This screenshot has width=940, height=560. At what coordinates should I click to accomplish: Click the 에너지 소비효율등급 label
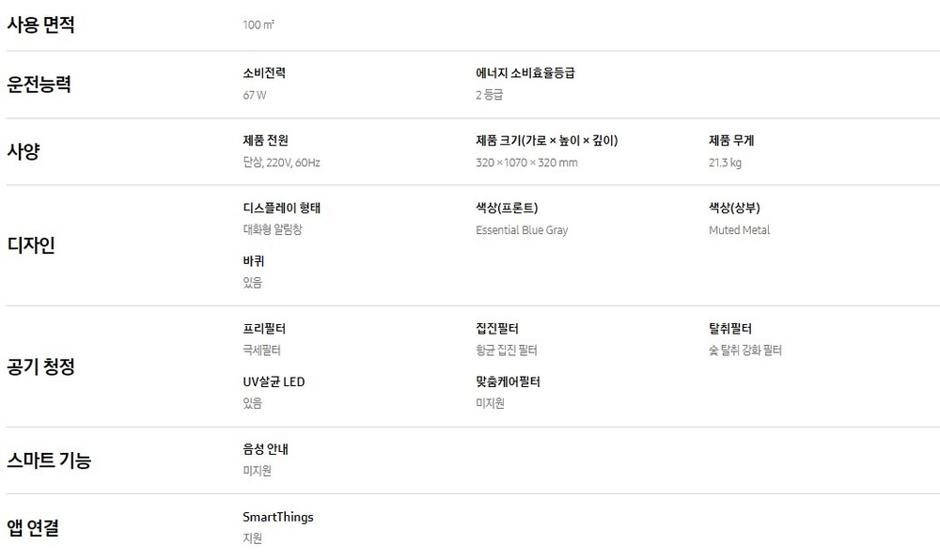[525, 73]
